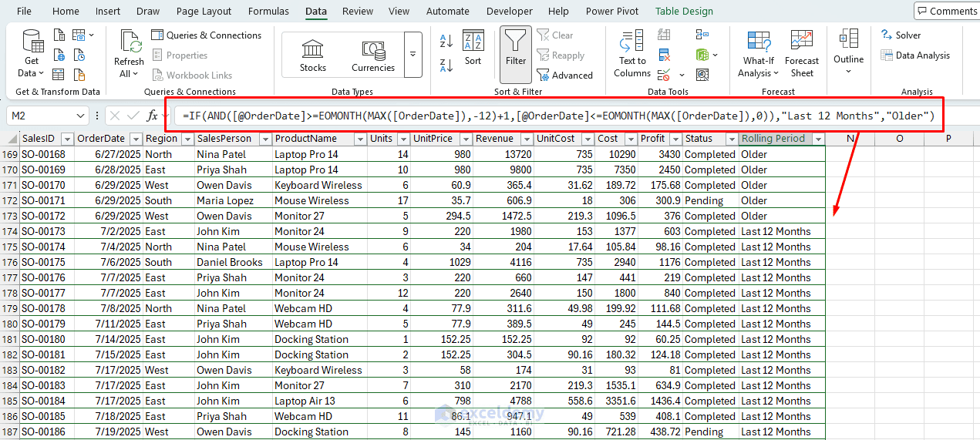This screenshot has height=440, width=980.
Task: Expand the Outline group
Action: 848,51
